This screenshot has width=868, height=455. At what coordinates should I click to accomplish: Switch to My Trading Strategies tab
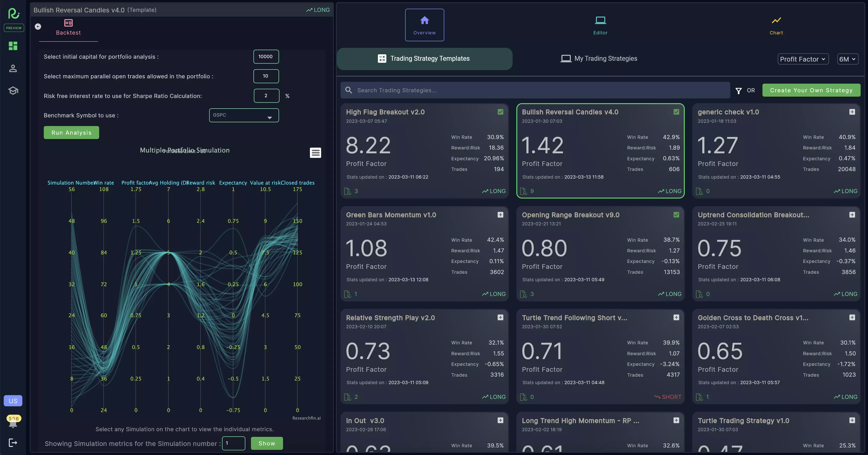599,59
